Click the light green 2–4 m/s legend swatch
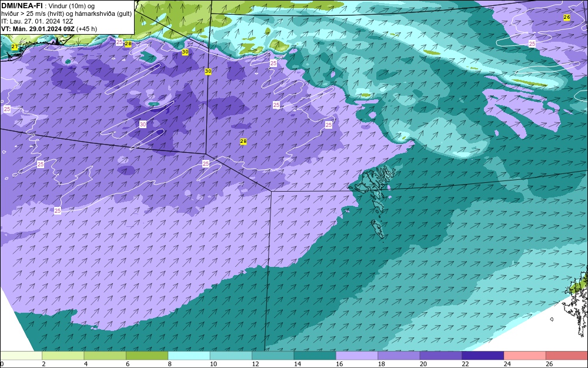The image size is (588, 368). 63,356
